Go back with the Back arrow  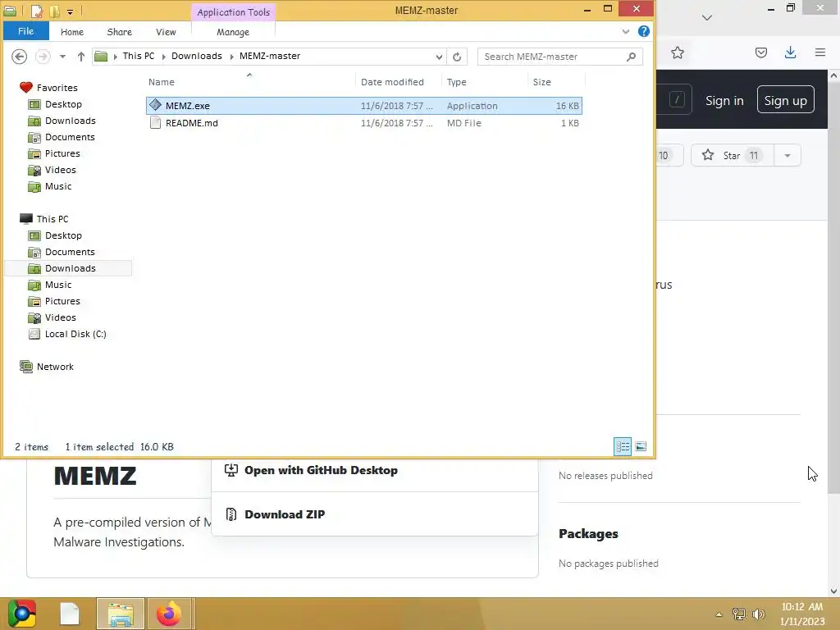(x=20, y=57)
